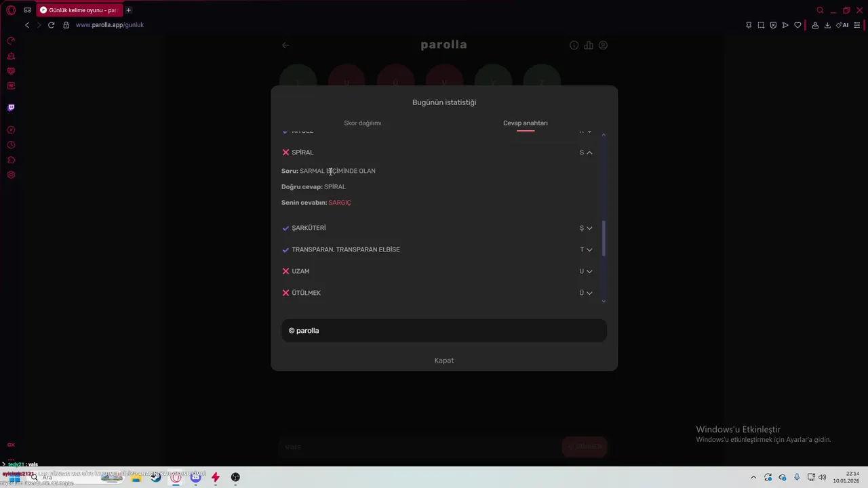The image size is (868, 488).
Task: Open the parolla account icon
Action: (603, 45)
